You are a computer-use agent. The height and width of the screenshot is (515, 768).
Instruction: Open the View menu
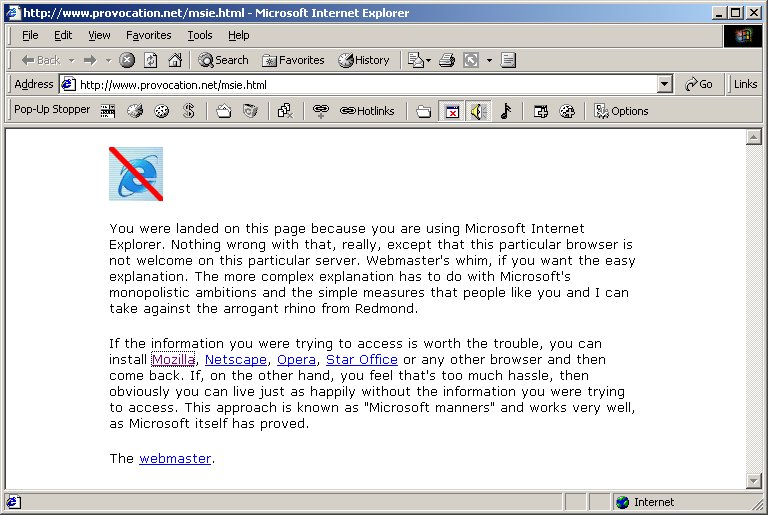(99, 35)
